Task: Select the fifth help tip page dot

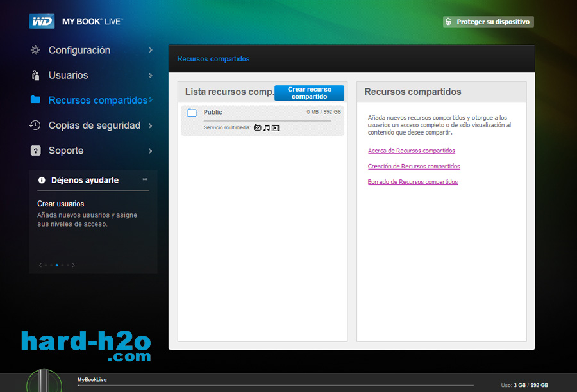Action: click(68, 265)
